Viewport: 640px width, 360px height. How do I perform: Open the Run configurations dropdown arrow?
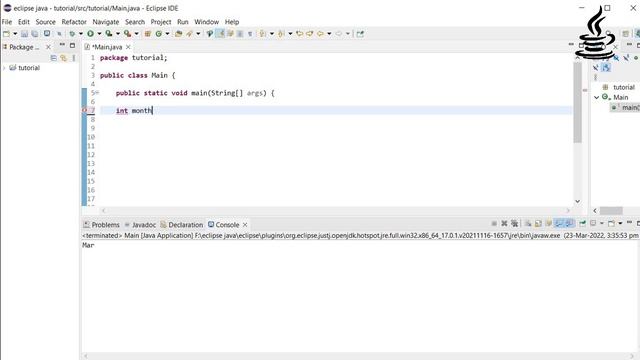99,34
